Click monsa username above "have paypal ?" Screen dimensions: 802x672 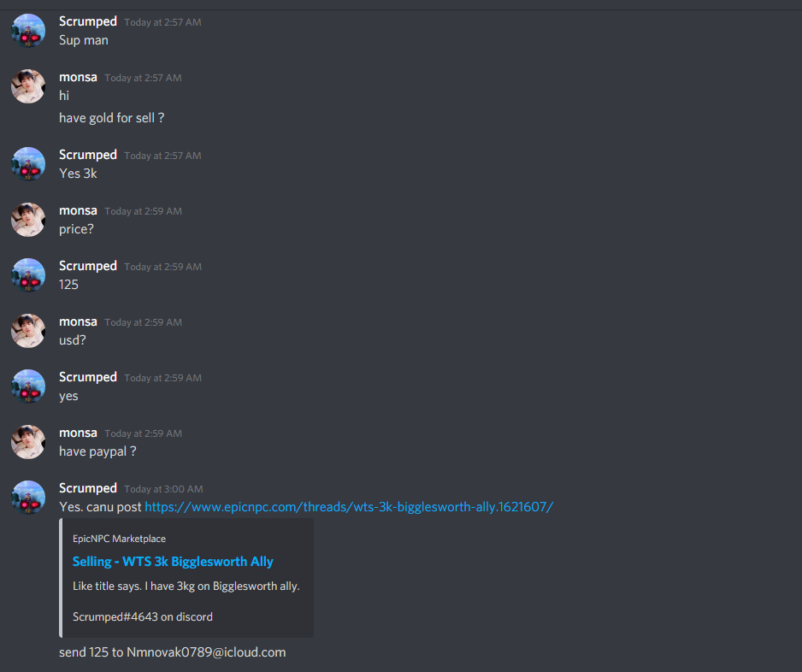click(x=78, y=433)
